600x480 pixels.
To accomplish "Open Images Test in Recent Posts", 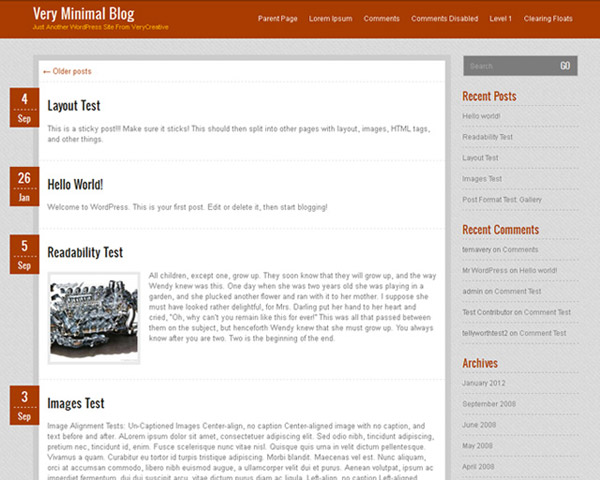I will (482, 179).
